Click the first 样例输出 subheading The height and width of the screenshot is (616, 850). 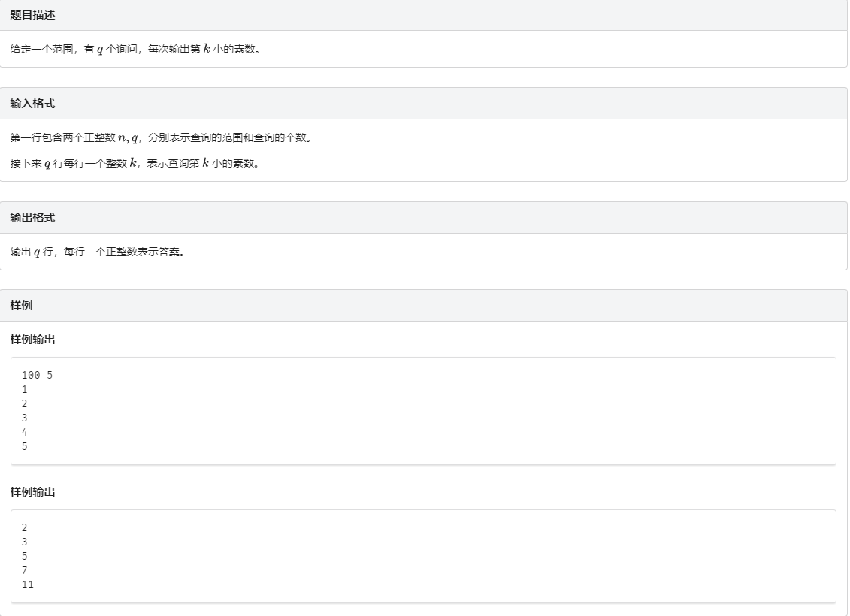(32, 340)
